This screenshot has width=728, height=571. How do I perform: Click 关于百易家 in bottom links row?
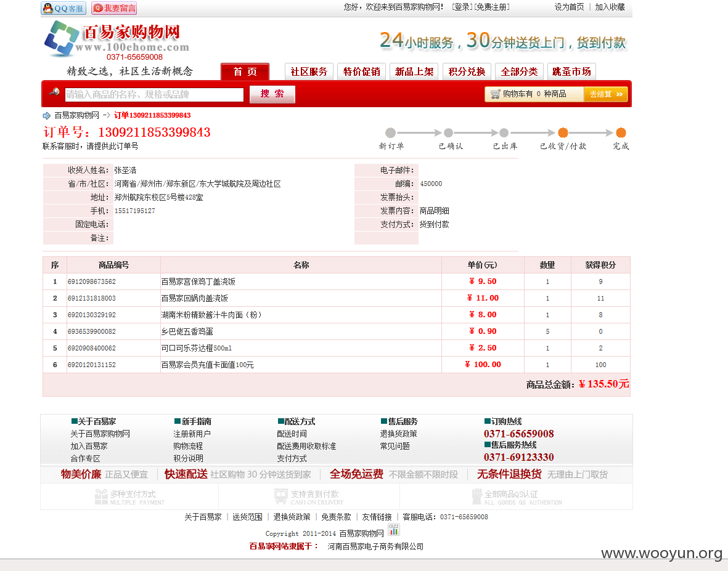tap(203, 517)
